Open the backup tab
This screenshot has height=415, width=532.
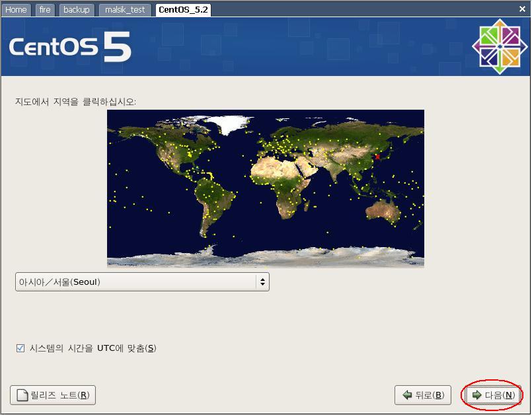(77, 10)
